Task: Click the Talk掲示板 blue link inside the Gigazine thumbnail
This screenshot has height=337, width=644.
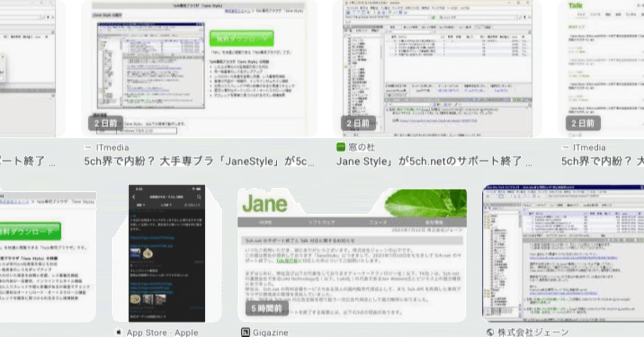Action: click(x=287, y=261)
